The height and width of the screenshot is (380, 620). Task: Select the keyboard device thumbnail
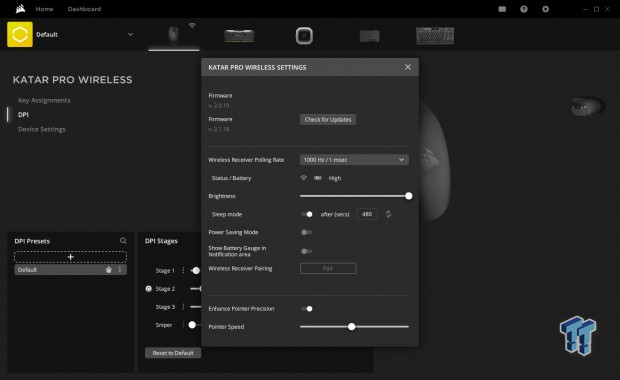435,36
